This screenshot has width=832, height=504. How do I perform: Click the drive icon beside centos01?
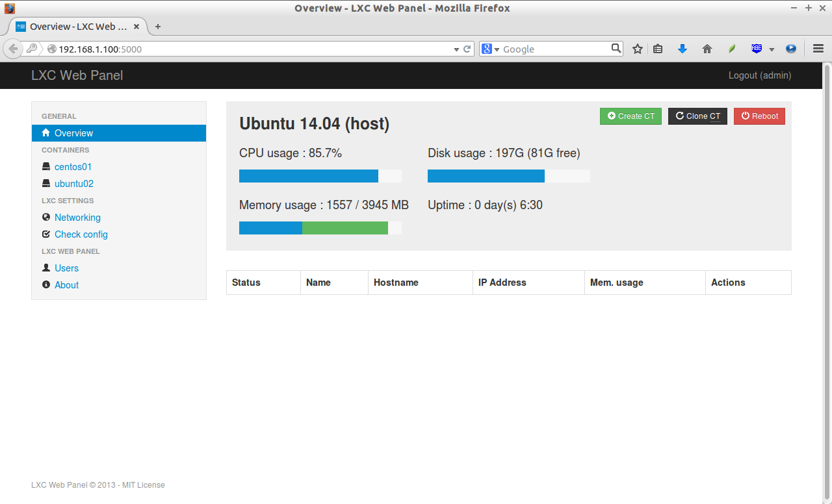point(46,166)
